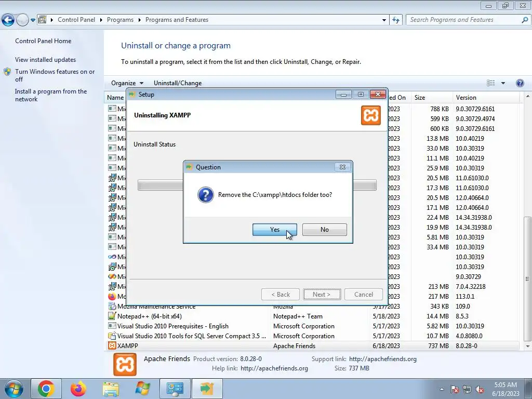Open the change view icon
This screenshot has width=532, height=399.
pyautogui.click(x=490, y=83)
